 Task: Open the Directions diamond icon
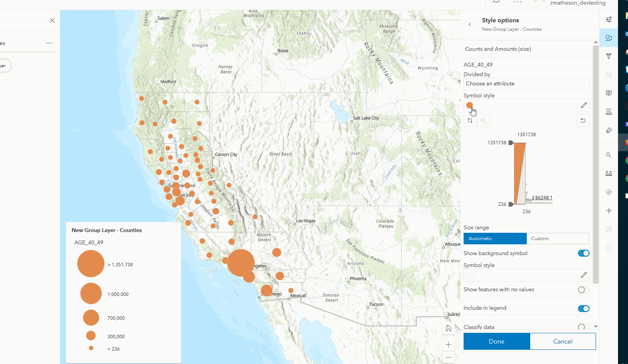click(609, 192)
